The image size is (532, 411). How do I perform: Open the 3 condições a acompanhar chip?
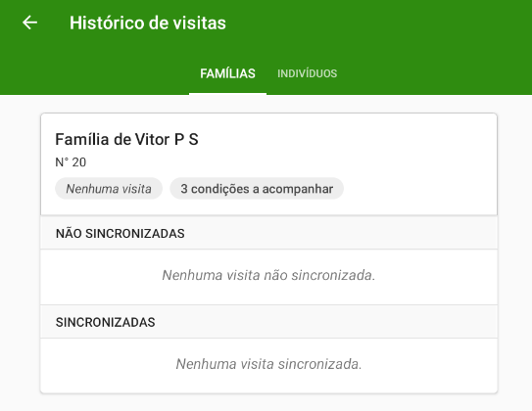click(257, 189)
